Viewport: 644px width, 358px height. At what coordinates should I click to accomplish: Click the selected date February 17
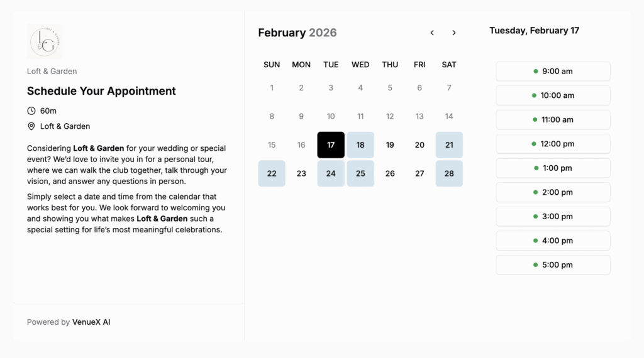click(x=331, y=145)
